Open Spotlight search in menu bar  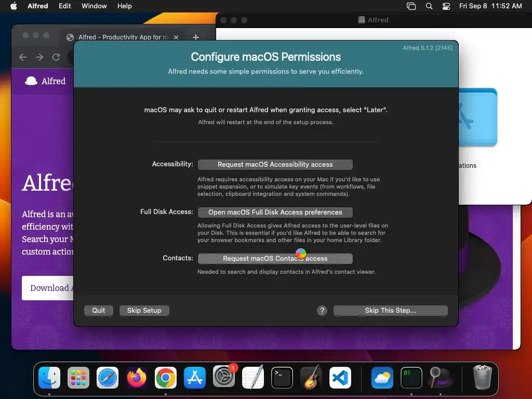429,6
